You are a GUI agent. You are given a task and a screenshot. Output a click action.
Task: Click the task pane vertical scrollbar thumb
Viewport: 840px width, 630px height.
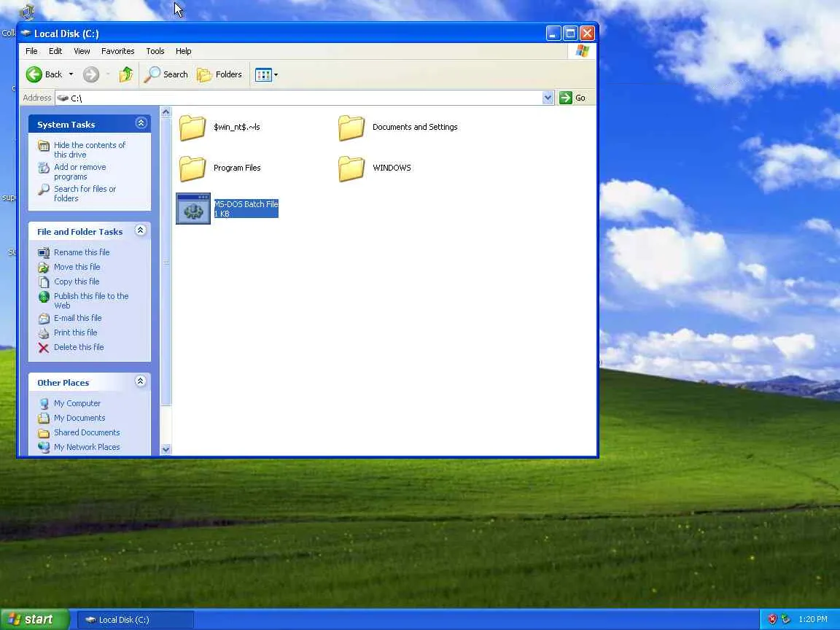click(166, 262)
